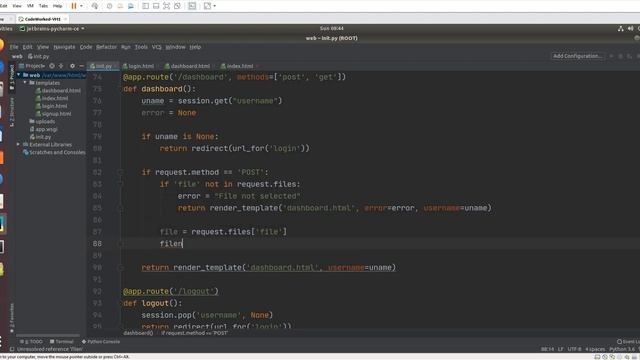
Task: Open PyCharm's Help menu
Action: [195, 47]
